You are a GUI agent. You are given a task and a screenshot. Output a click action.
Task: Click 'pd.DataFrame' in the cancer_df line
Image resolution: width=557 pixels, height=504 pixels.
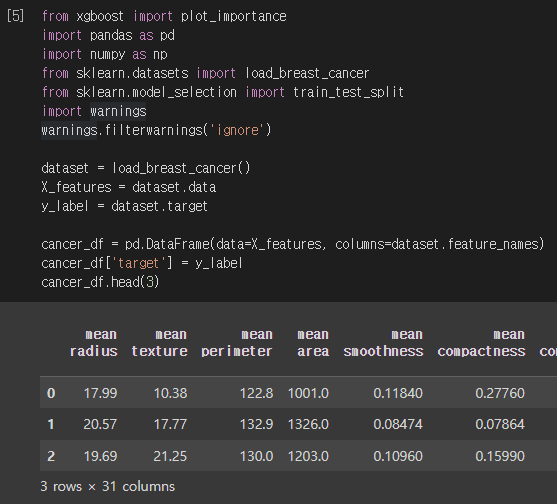(x=167, y=244)
